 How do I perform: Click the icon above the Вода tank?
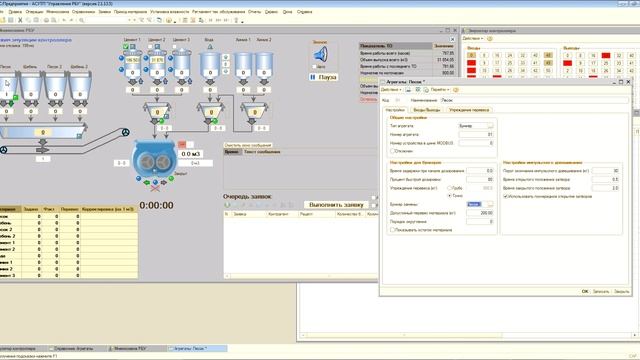[210, 47]
